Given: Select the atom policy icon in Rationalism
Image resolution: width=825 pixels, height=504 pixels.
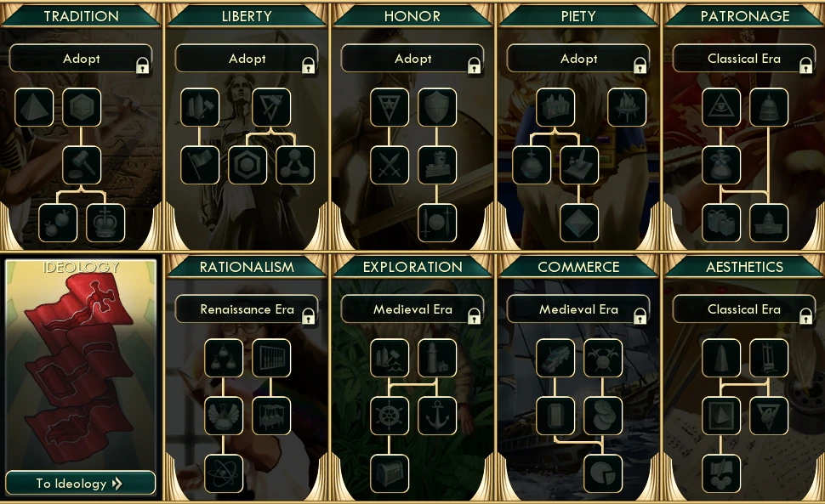Looking at the screenshot, I should coord(224,473).
